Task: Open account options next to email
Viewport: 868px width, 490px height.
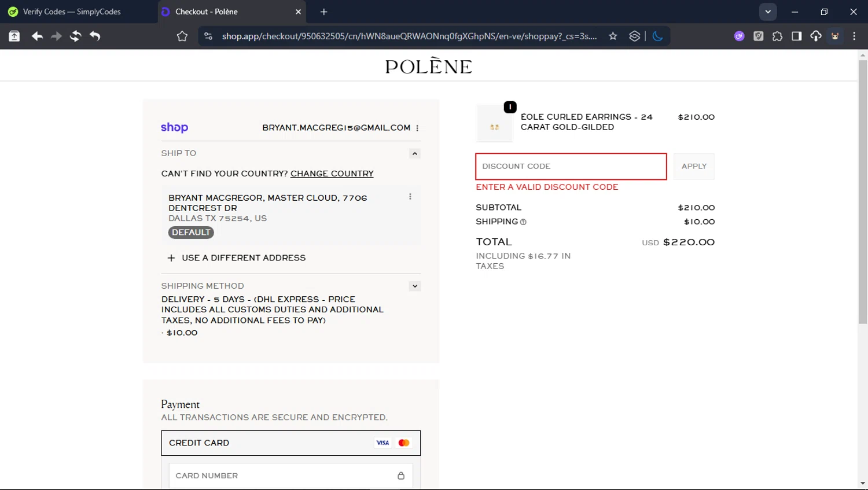Action: (x=417, y=128)
